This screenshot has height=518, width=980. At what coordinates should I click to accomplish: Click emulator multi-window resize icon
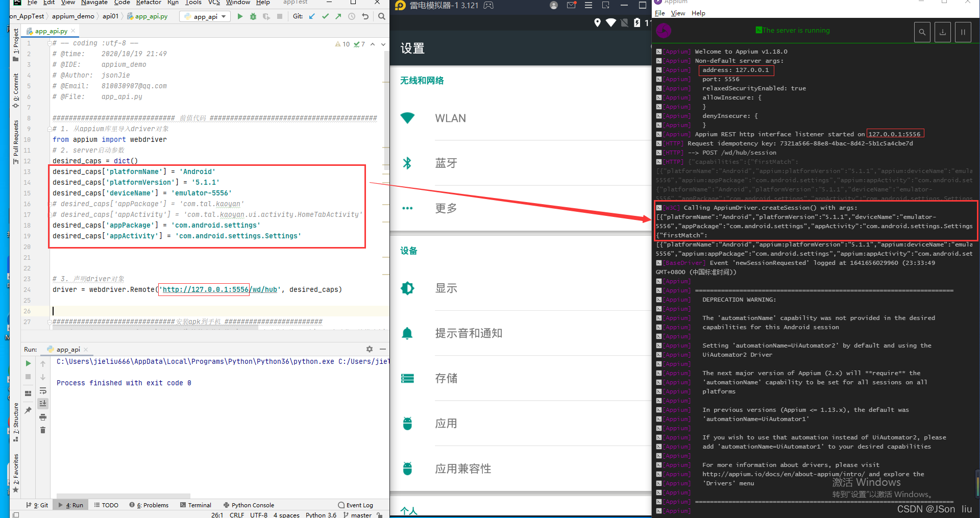pyautogui.click(x=606, y=5)
